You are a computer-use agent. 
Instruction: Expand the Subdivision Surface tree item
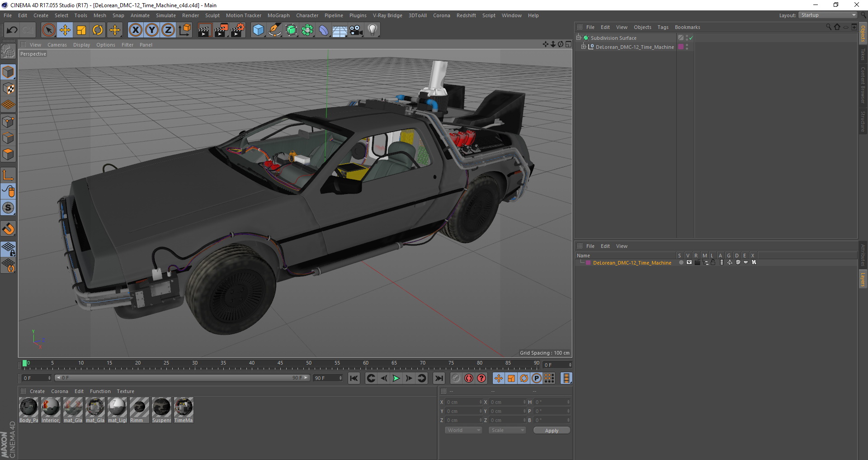578,38
